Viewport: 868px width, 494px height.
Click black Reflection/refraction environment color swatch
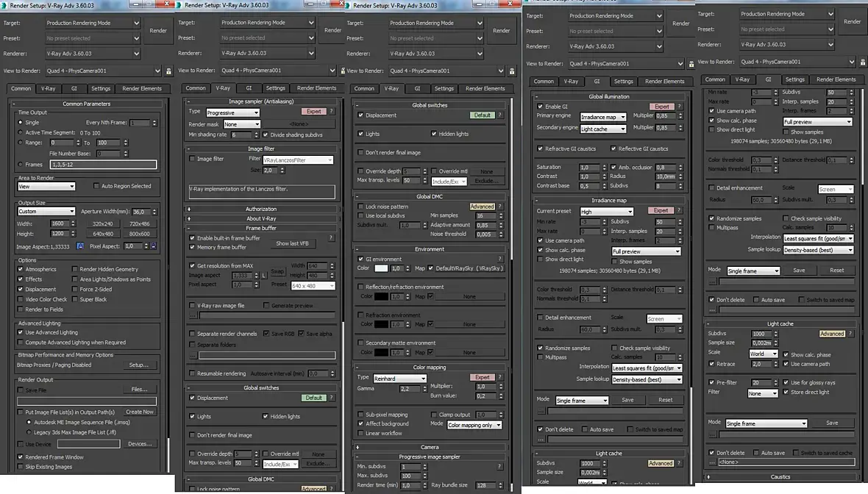tap(381, 296)
